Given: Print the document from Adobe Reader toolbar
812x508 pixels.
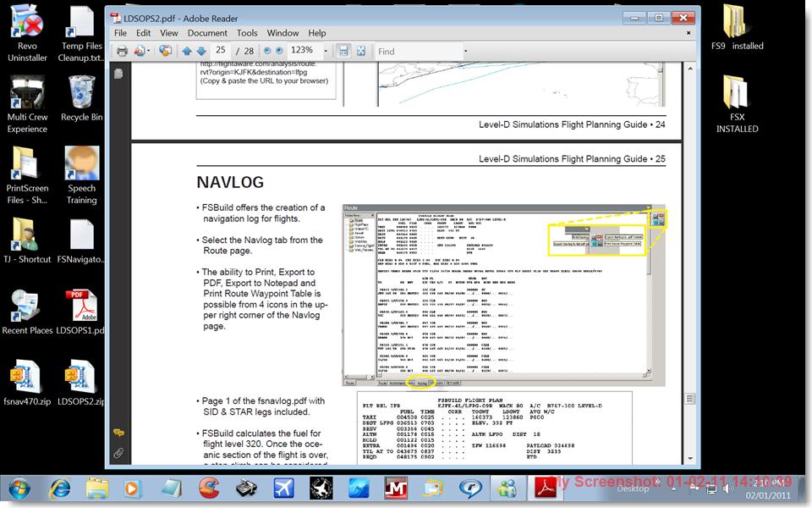Looking at the screenshot, I should point(122,51).
